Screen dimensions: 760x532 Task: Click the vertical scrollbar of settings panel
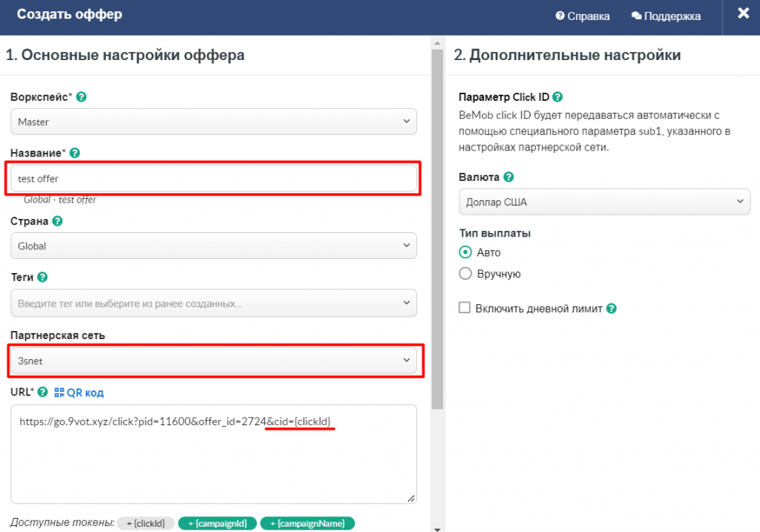437,223
